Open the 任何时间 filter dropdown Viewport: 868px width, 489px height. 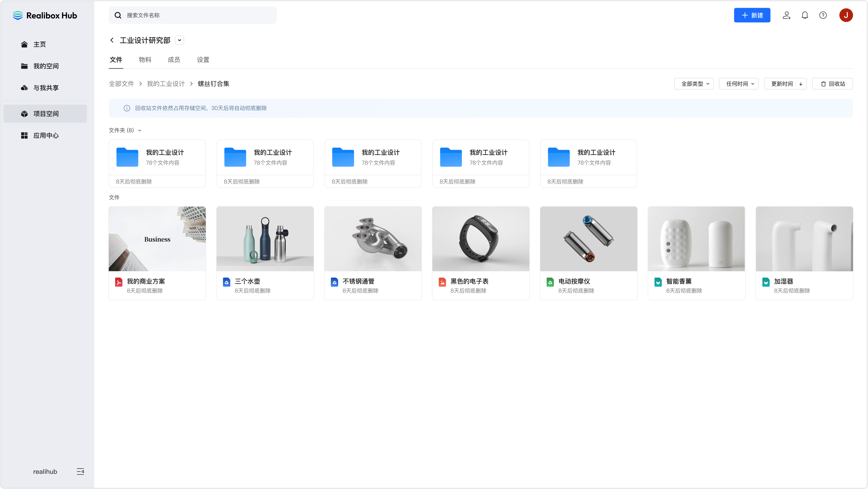739,84
